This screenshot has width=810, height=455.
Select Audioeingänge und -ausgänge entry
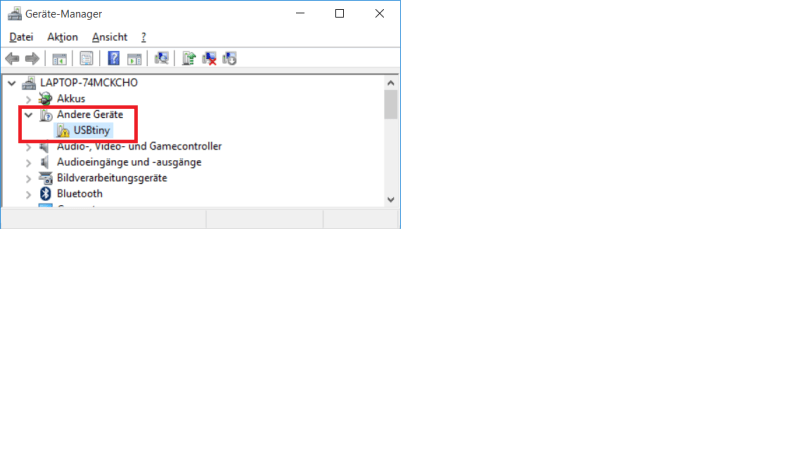point(129,162)
